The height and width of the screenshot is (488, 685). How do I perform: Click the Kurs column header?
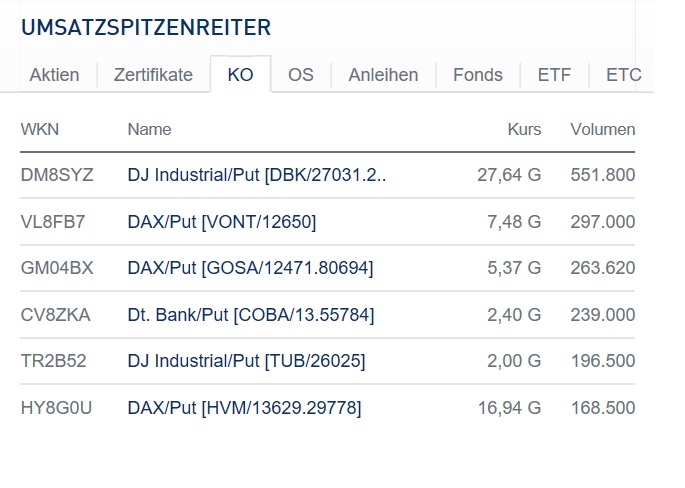point(524,129)
